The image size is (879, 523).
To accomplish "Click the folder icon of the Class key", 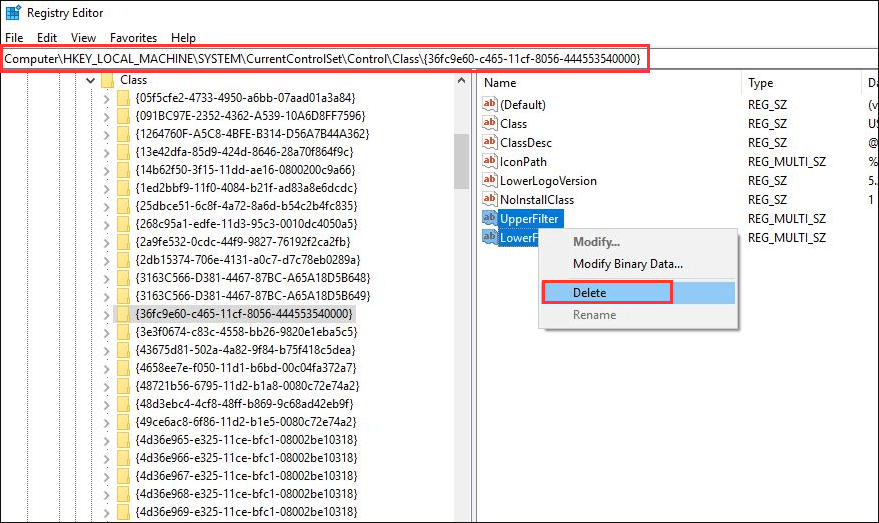I will click(108, 80).
